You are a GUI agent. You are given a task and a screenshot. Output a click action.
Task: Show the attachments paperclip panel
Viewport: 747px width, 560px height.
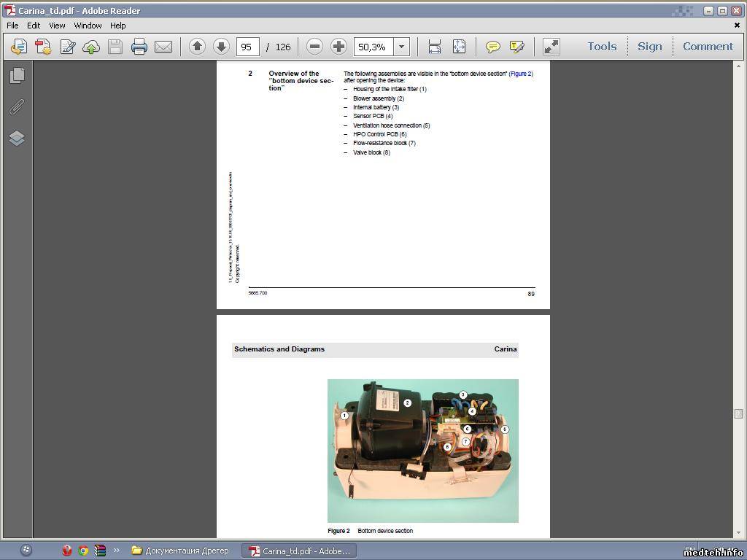coord(17,107)
